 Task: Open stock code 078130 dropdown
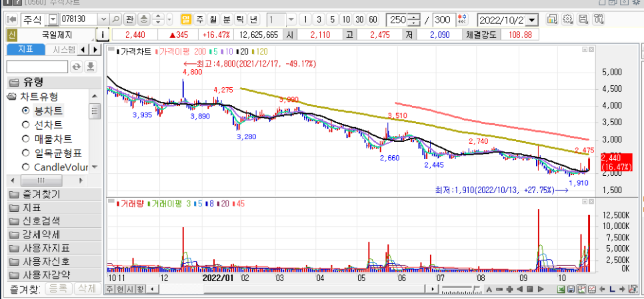pos(103,19)
